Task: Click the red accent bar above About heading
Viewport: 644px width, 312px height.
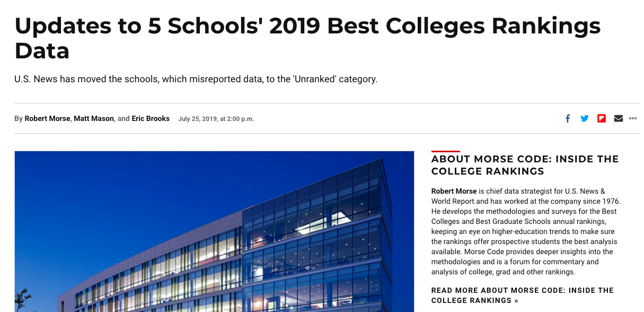Action: 446,151
